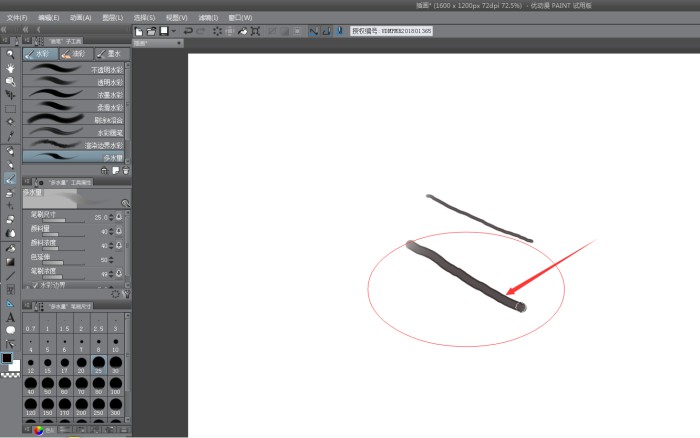Image resolution: width=700 pixels, height=438 pixels.
Task: Click the black foreground color swatch
Action: tap(7, 357)
